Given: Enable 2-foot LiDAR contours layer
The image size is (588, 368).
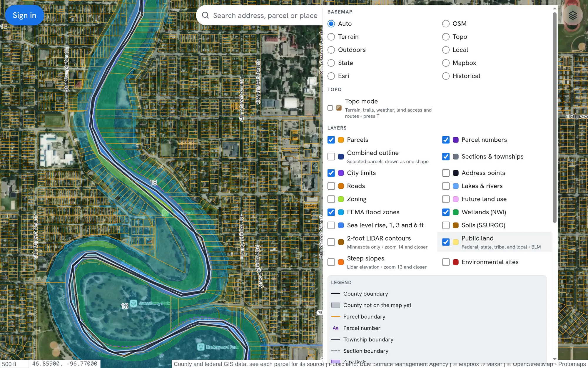Looking at the screenshot, I should tap(331, 242).
